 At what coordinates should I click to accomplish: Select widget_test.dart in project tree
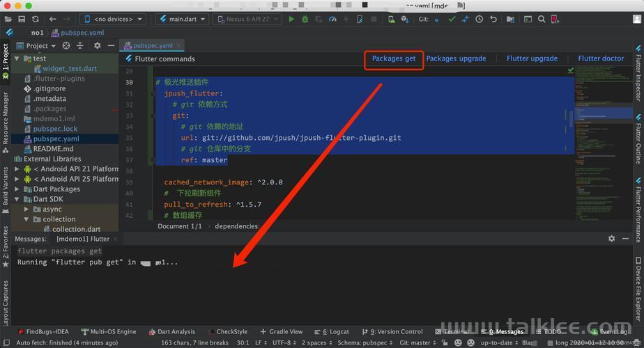[70, 68]
